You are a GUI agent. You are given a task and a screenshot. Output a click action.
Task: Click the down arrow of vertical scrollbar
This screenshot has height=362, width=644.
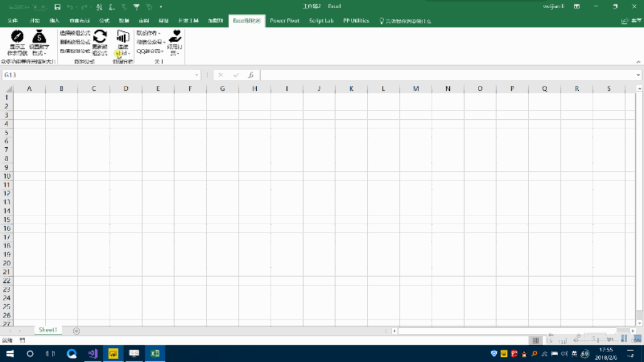(640, 323)
